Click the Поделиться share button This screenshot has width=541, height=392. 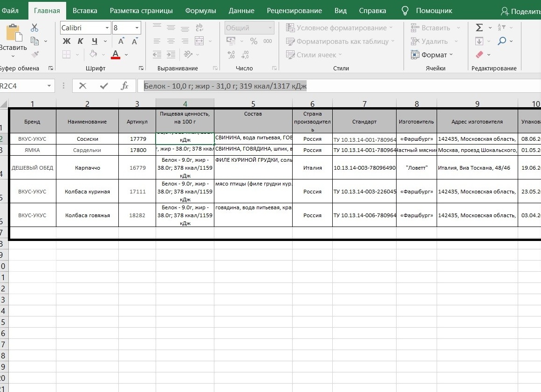point(521,11)
